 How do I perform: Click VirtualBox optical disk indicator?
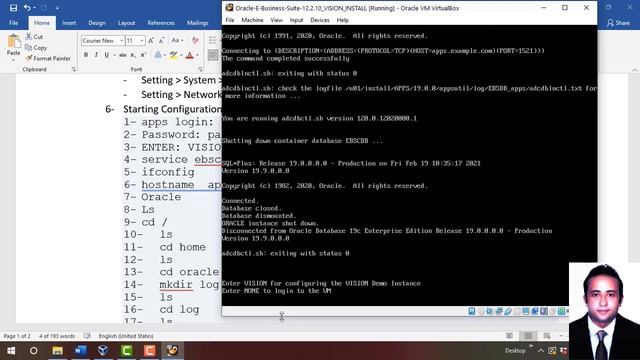[481, 311]
